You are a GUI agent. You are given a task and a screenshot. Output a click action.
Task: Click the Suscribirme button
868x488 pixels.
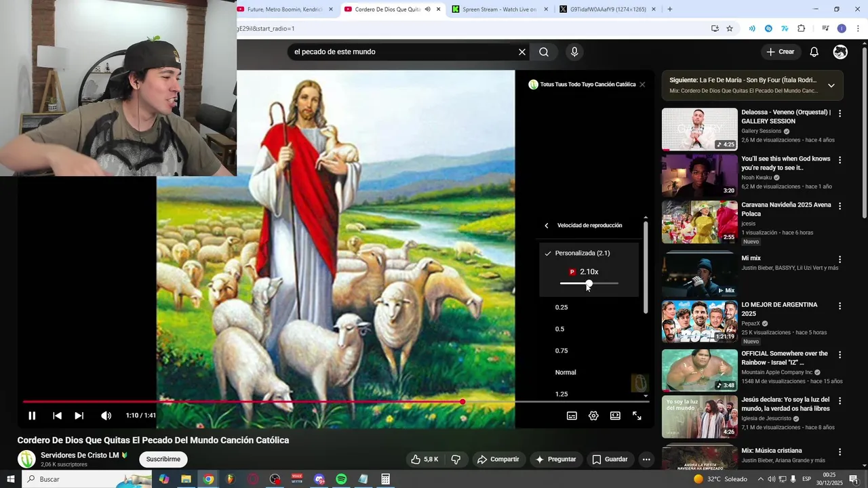coord(163,460)
